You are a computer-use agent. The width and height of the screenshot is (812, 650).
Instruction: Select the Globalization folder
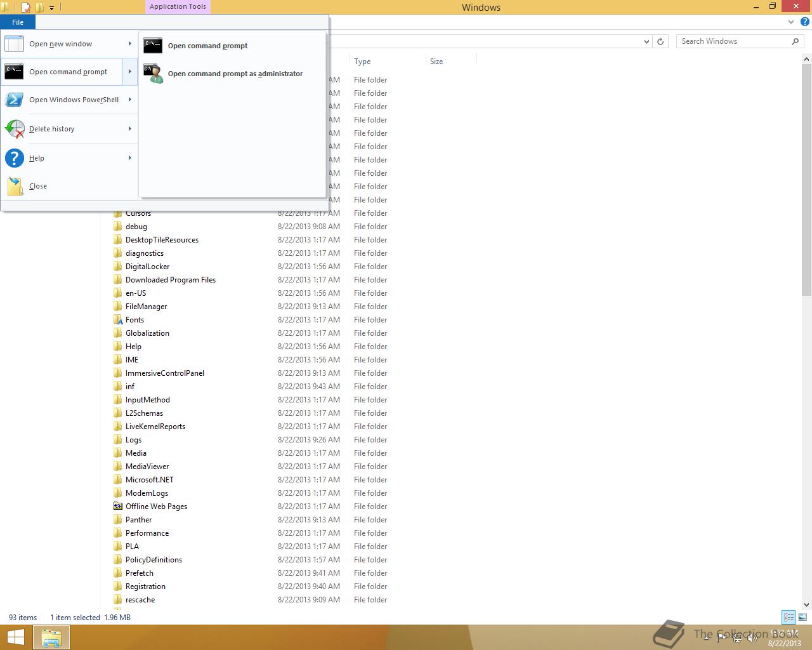[147, 333]
